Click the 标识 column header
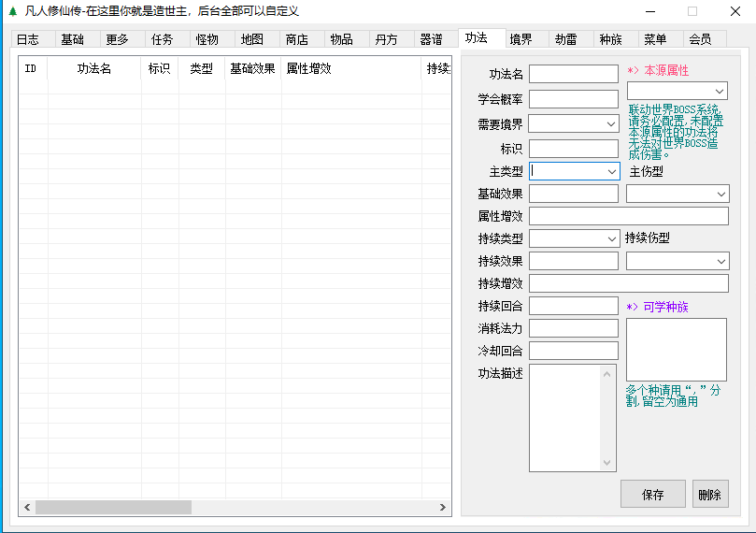This screenshot has width=756, height=533. click(x=160, y=68)
